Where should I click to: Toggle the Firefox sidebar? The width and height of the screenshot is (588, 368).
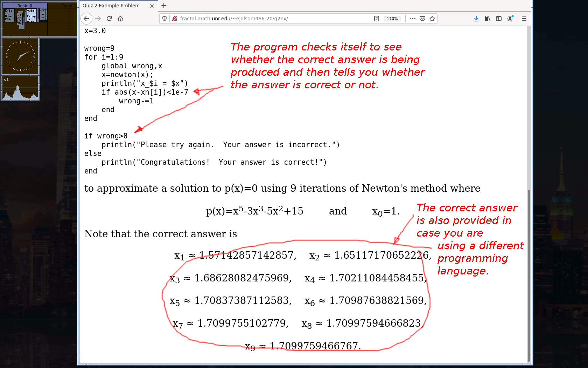point(499,19)
